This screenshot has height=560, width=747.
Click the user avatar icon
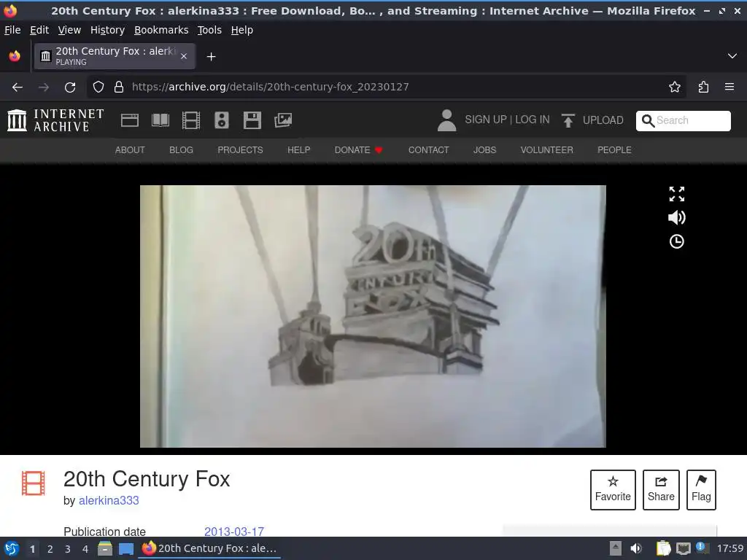(446, 120)
